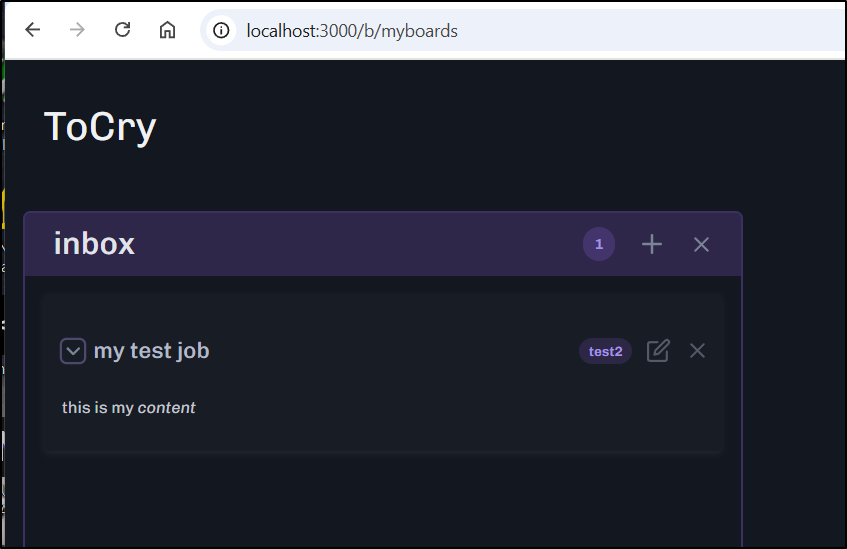847x549 pixels.
Task: Open the 'my test job' note title
Action: coord(151,351)
